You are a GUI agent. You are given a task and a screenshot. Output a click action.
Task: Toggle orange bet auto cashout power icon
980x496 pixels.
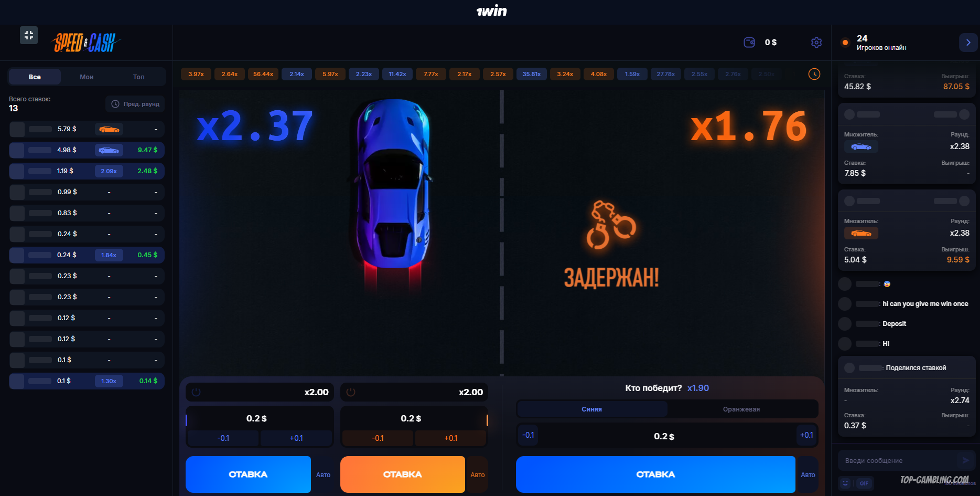[351, 392]
